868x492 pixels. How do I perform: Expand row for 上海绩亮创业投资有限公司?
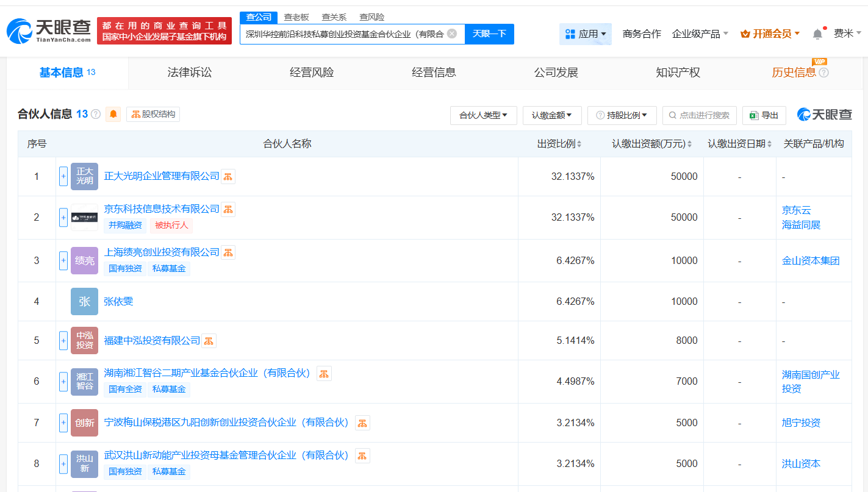pos(63,260)
